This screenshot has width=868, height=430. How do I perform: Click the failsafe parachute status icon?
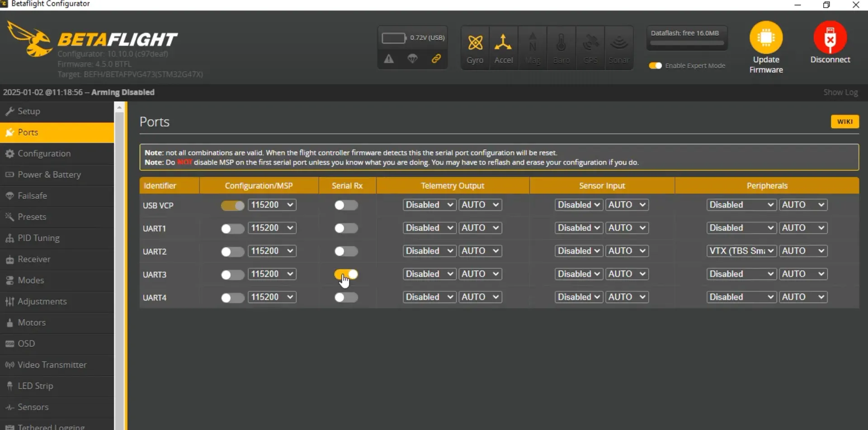412,59
